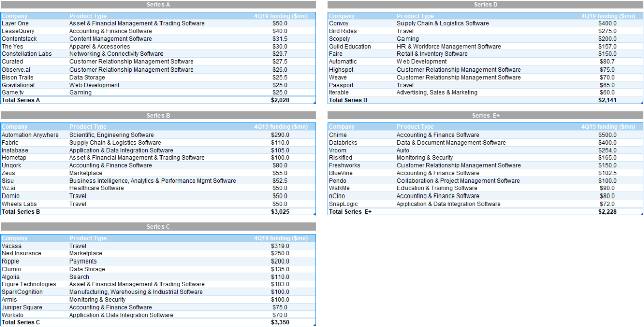The image size is (644, 327).
Task: Click Workato company cell
Action: point(12,315)
